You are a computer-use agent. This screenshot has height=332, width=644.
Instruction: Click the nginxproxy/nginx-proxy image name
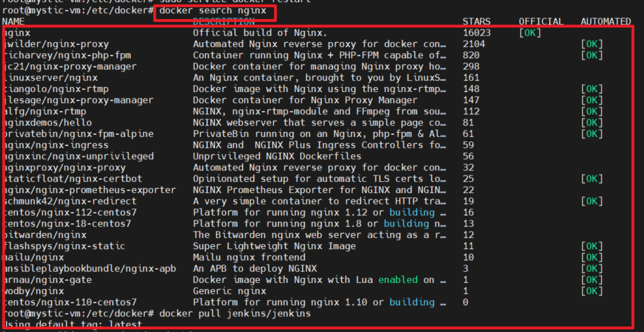(x=64, y=168)
